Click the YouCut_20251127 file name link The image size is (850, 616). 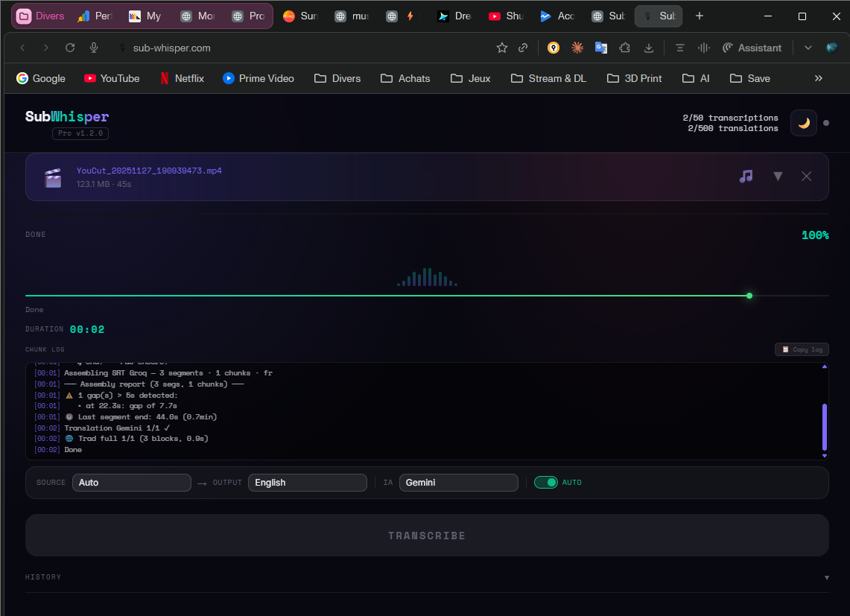pyautogui.click(x=148, y=170)
